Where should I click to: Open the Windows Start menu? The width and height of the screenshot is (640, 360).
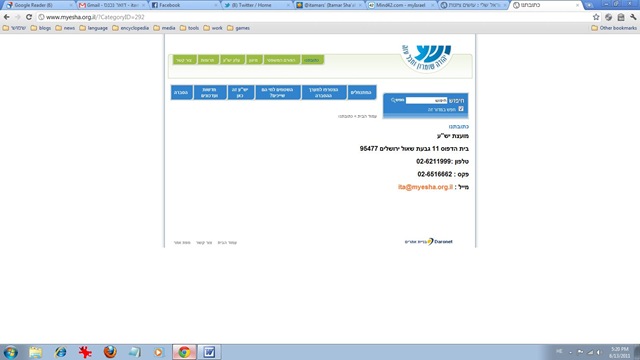(x=11, y=352)
